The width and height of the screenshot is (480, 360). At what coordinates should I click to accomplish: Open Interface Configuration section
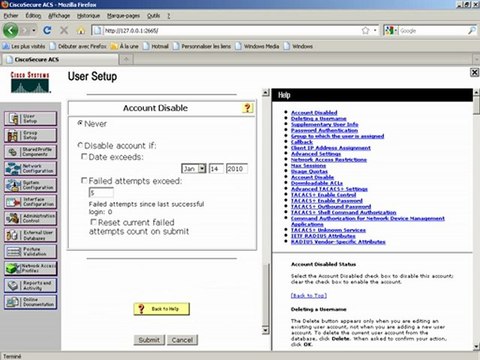tap(30, 202)
